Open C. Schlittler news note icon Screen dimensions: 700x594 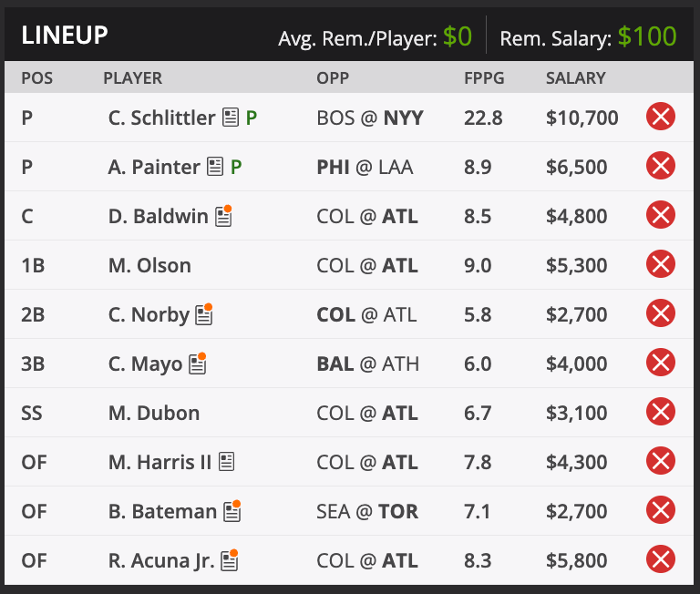[231, 118]
